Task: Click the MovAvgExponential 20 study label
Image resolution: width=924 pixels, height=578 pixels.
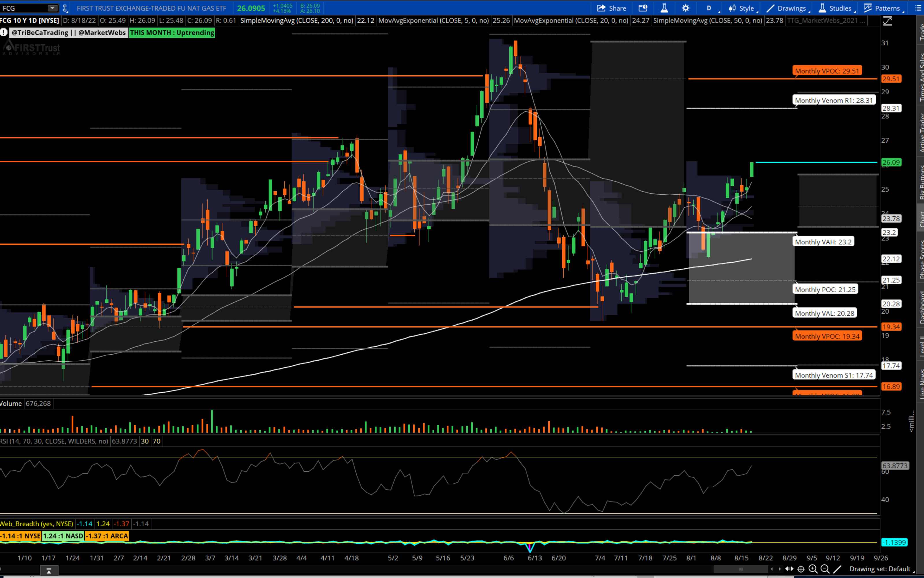Action: (571, 21)
